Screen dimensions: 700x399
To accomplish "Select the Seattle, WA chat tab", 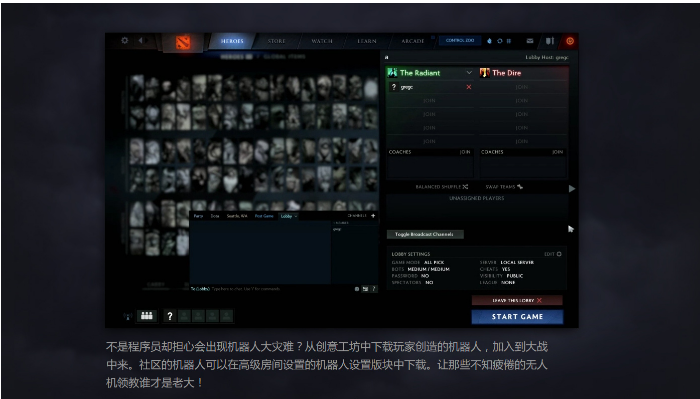I will point(237,216).
